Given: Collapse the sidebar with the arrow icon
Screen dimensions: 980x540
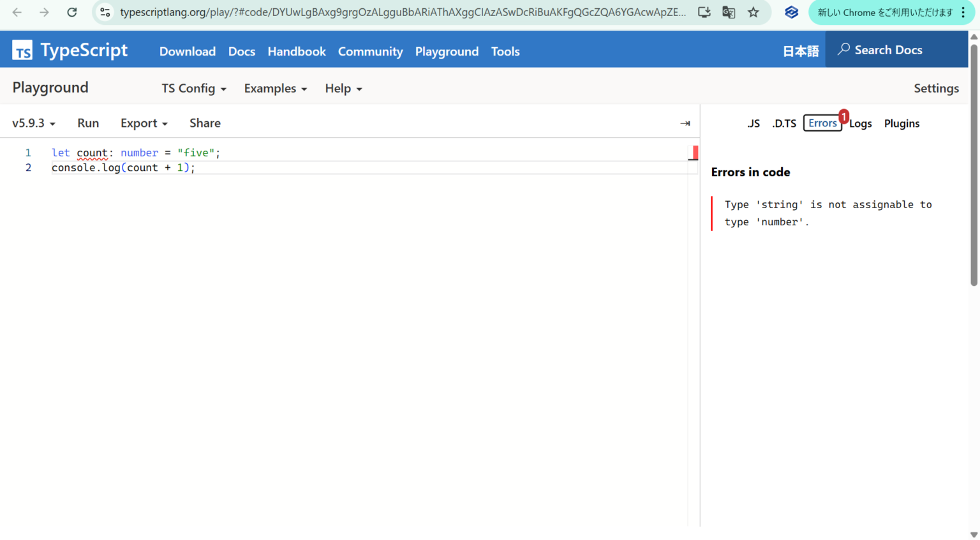Looking at the screenshot, I should pyautogui.click(x=685, y=123).
